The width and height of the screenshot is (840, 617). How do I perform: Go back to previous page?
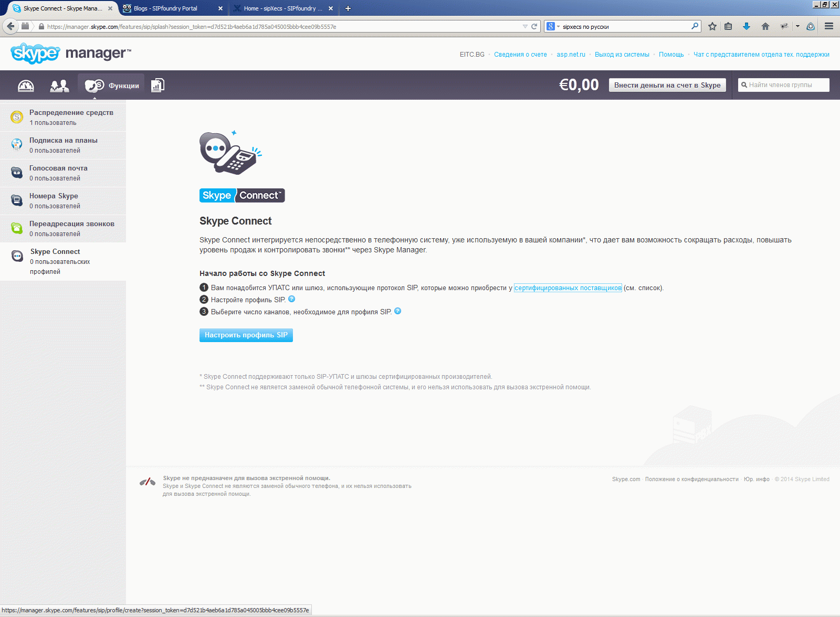click(10, 26)
